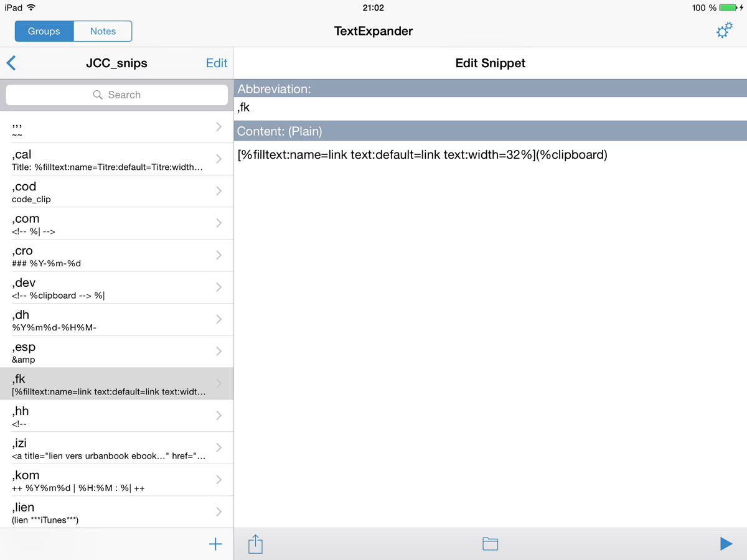Screen dimensions: 747x560
Task: Tap the 21:02 clock in status bar
Action: [x=373, y=7]
